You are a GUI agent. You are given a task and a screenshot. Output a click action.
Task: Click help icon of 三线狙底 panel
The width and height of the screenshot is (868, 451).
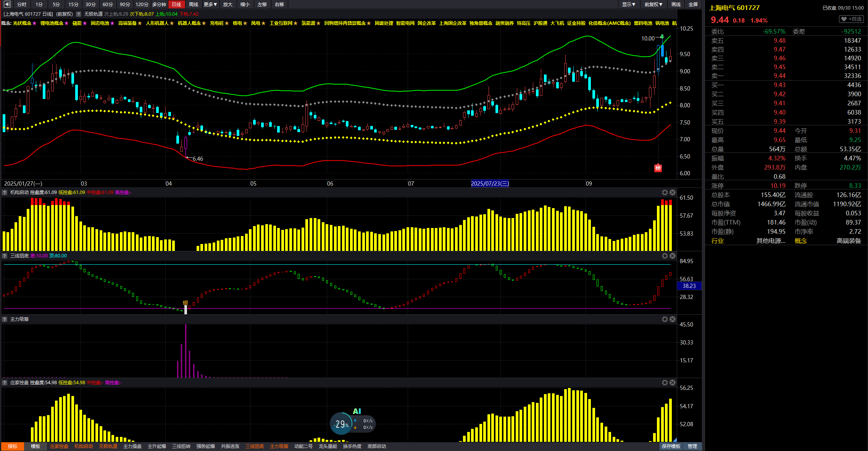click(5, 256)
